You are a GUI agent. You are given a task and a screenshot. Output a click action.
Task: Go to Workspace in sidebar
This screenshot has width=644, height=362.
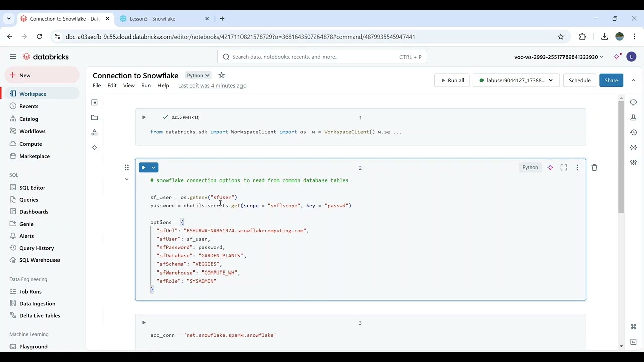tap(42, 94)
